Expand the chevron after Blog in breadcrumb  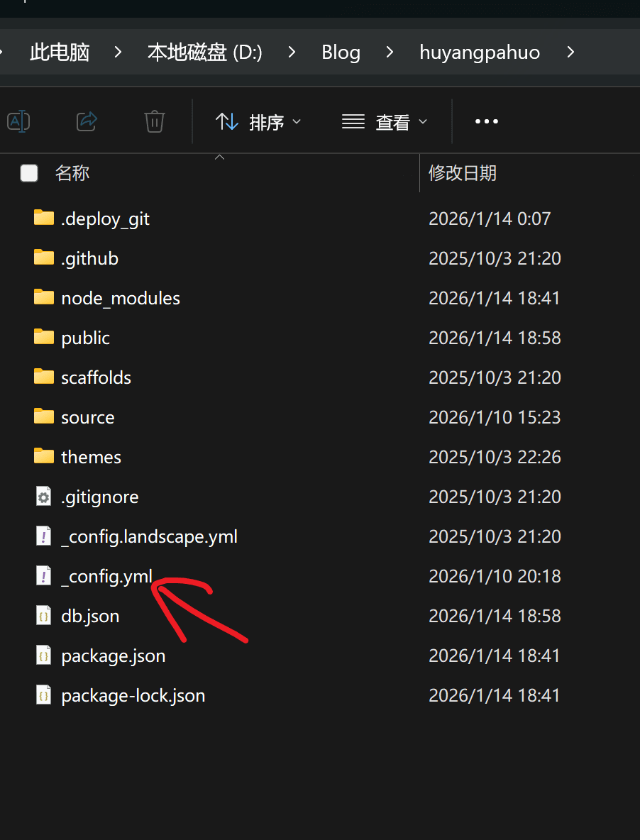point(390,52)
